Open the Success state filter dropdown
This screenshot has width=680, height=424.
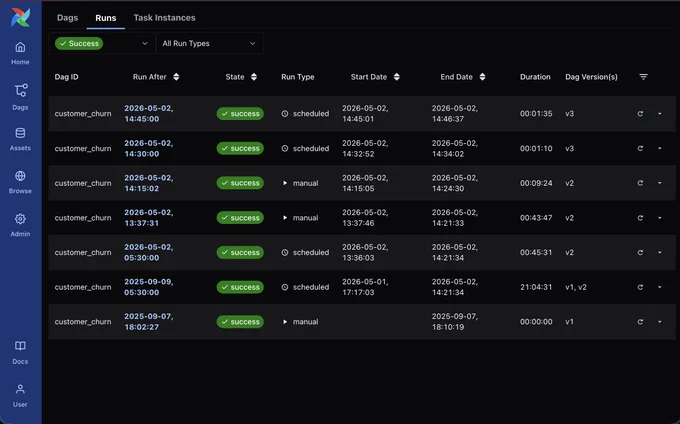click(102, 43)
